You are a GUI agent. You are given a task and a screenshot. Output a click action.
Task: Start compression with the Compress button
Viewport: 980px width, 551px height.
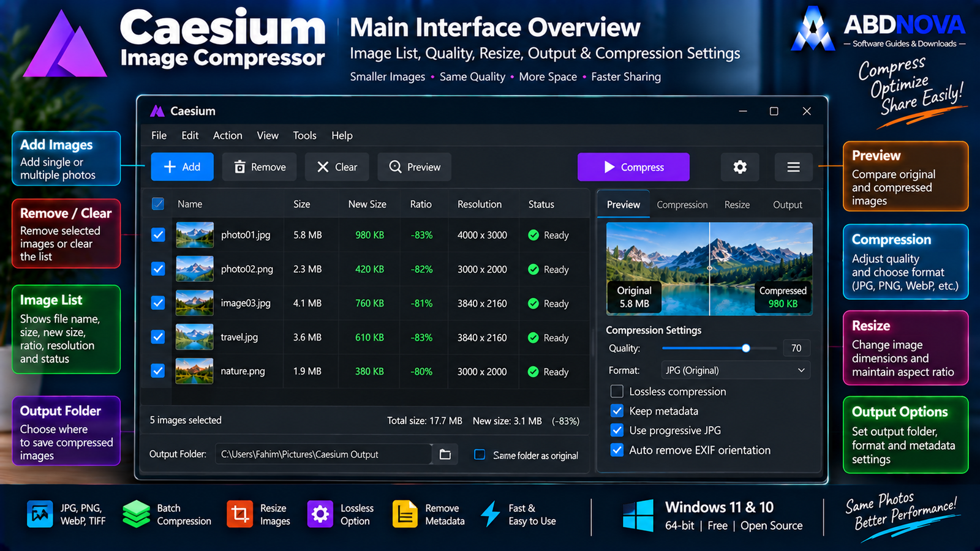[x=633, y=167]
